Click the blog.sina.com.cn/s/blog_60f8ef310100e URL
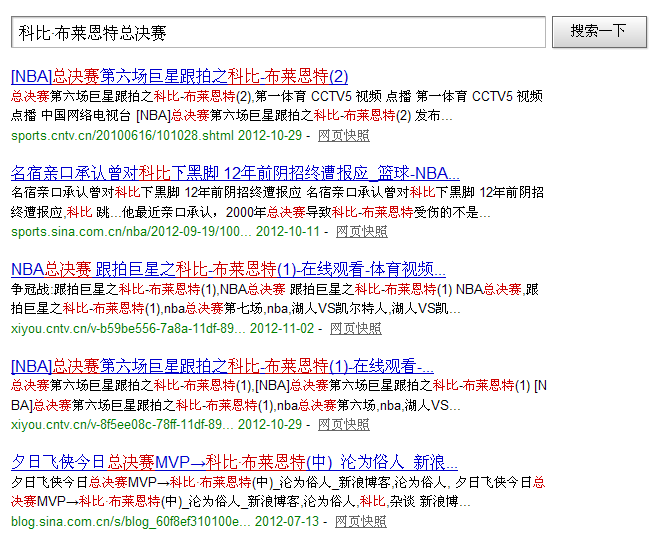 (129, 521)
